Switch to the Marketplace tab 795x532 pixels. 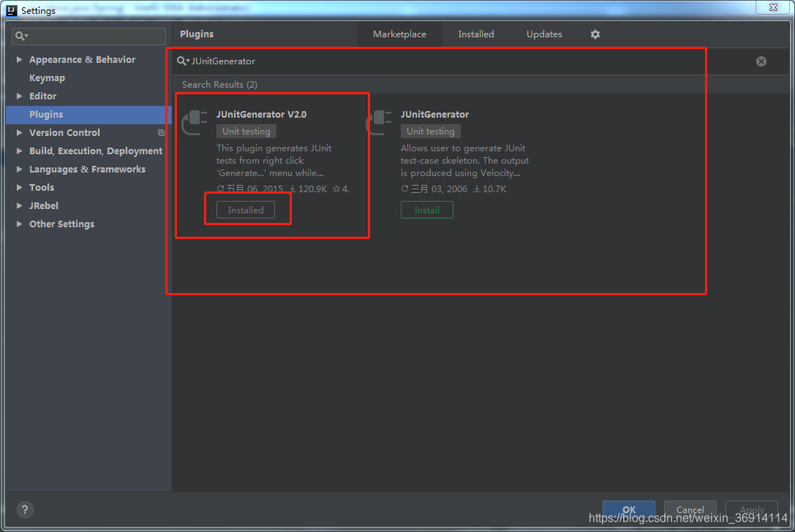399,34
